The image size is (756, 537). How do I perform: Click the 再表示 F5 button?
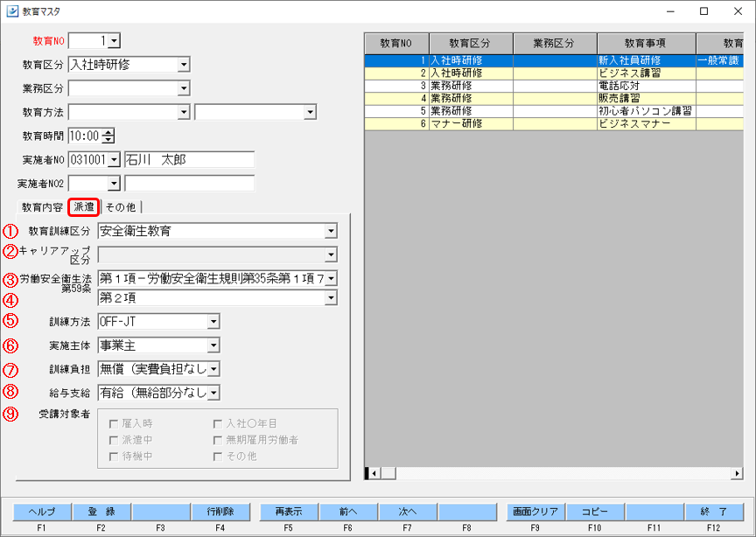[289, 512]
